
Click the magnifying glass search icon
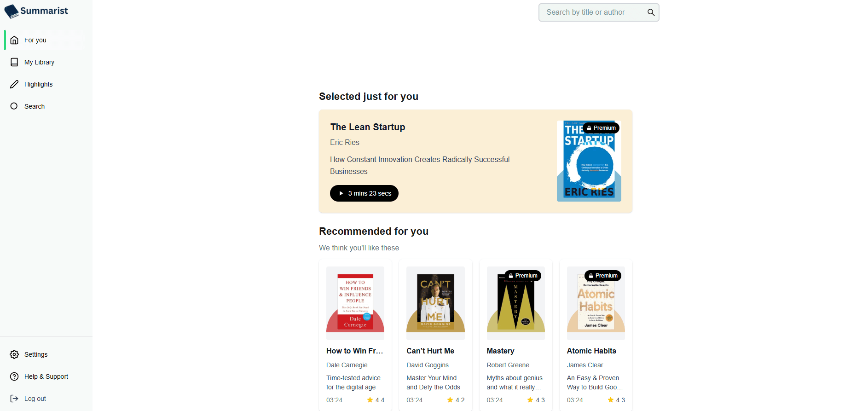coord(651,12)
